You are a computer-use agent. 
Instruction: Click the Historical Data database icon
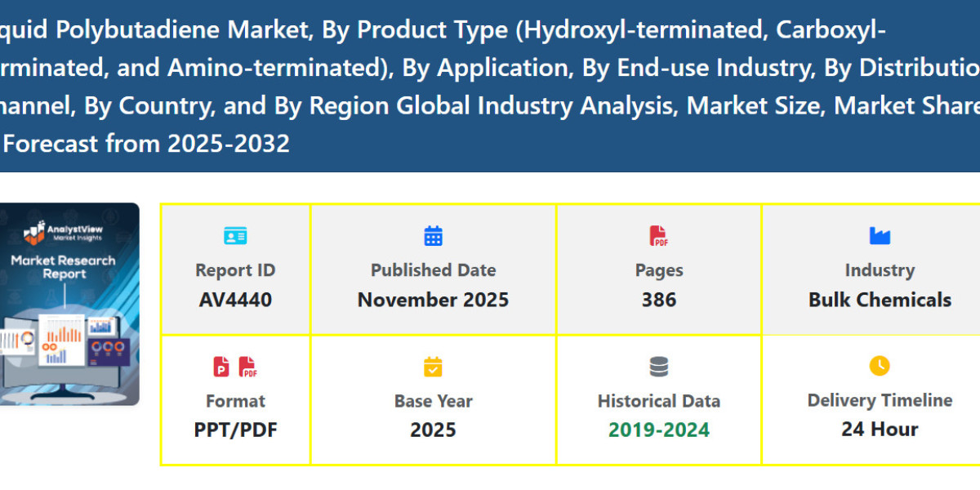pos(658,366)
